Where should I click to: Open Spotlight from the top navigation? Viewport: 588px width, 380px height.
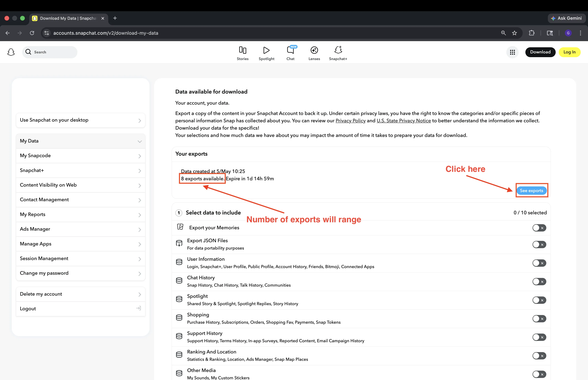click(x=266, y=53)
